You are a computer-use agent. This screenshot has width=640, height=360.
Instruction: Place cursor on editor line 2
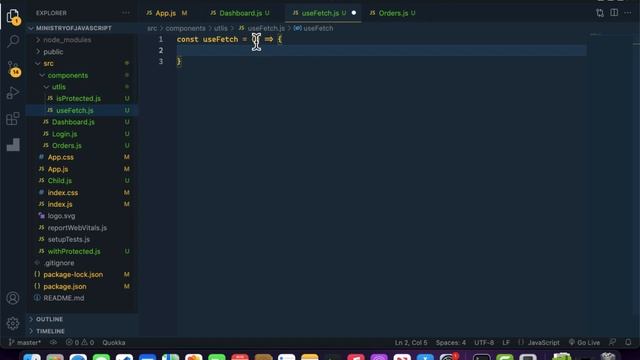(x=382, y=50)
